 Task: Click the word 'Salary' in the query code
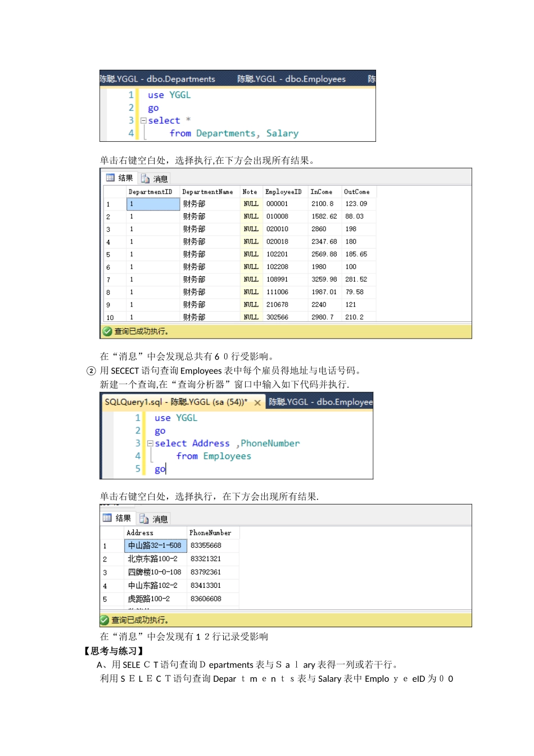click(282, 134)
